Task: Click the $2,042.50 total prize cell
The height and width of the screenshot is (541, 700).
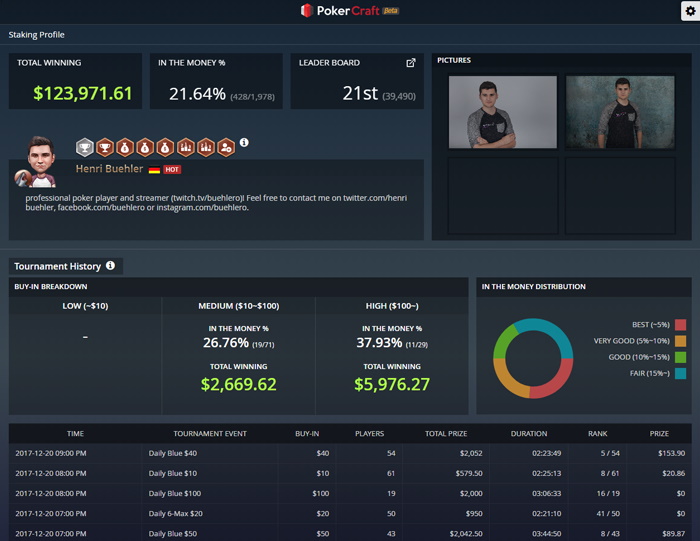Action: tap(466, 533)
